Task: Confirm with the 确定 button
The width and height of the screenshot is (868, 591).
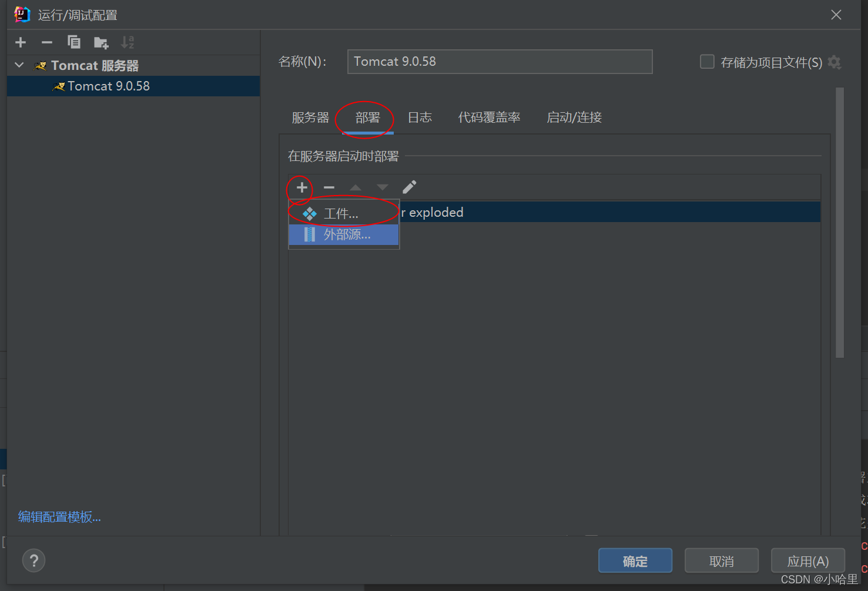Action: pyautogui.click(x=635, y=561)
